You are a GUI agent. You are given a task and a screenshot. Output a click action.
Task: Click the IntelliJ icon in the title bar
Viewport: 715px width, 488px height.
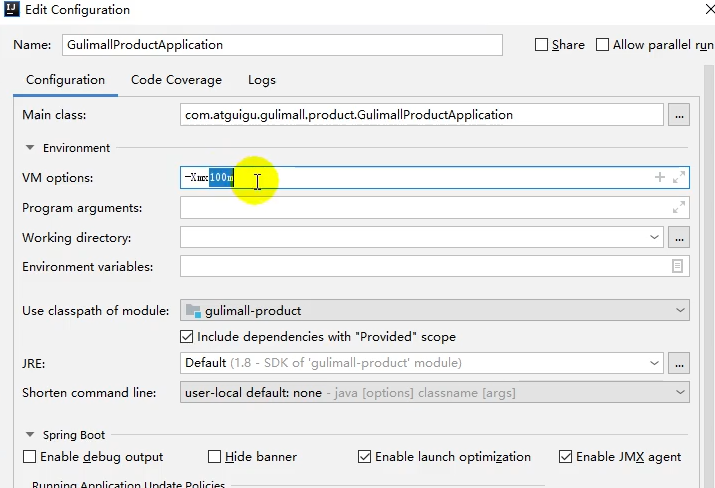11,10
